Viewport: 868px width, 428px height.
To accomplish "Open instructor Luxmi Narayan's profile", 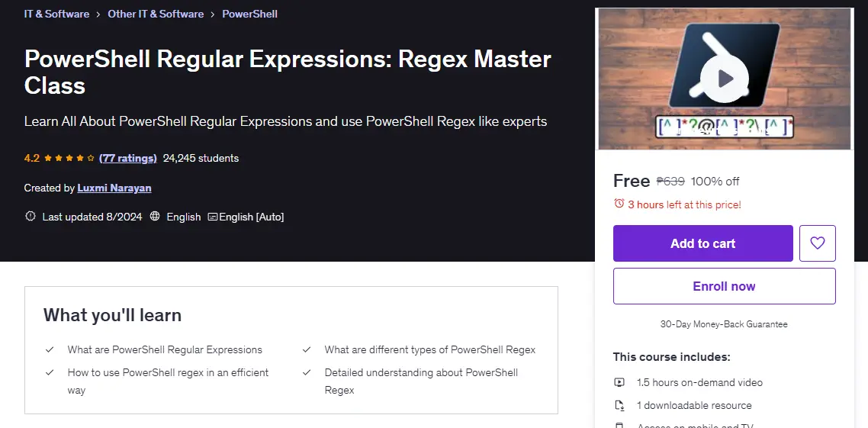I will point(114,188).
